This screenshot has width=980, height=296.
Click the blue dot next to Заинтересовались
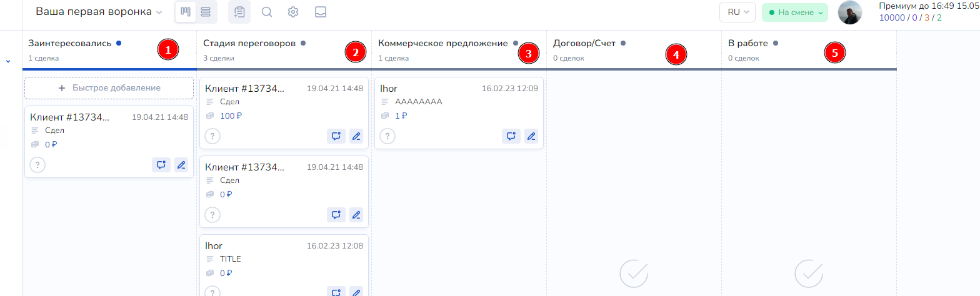(119, 44)
